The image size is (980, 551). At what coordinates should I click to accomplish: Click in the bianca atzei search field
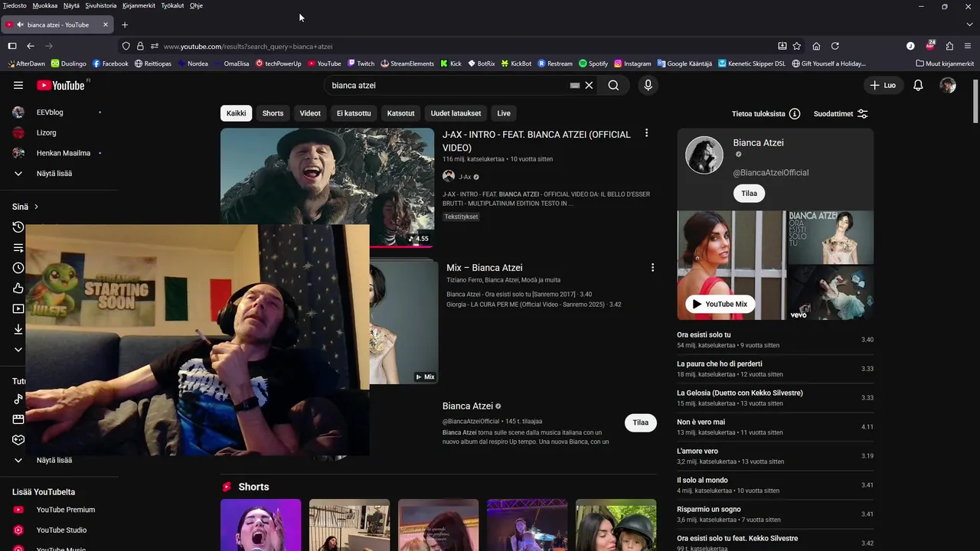click(448, 86)
